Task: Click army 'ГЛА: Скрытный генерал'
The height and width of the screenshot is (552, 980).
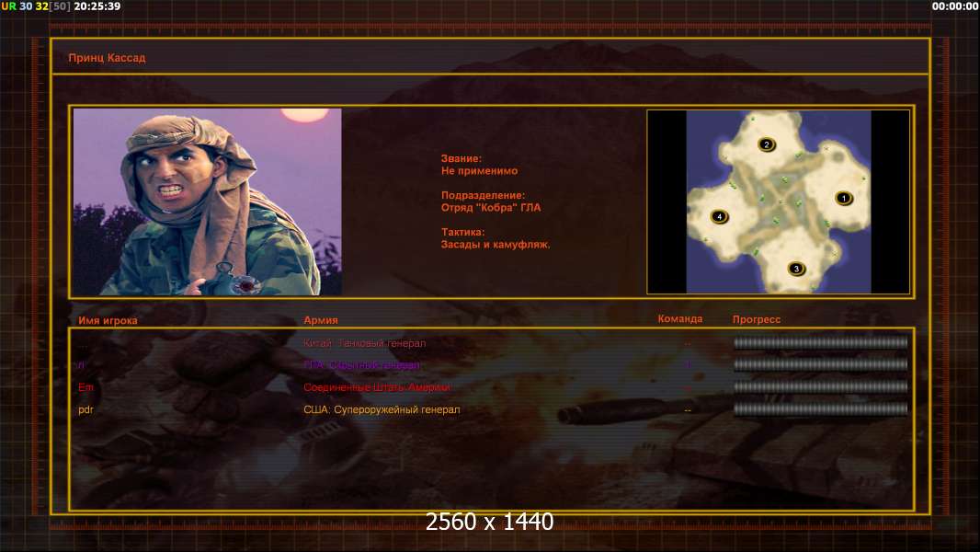Action: 361,365
